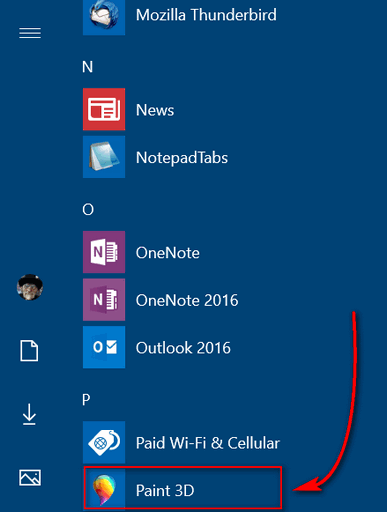The width and height of the screenshot is (387, 512).
Task: Open Paid Wi-Fi & Cellular icon
Action: pyautogui.click(x=104, y=442)
